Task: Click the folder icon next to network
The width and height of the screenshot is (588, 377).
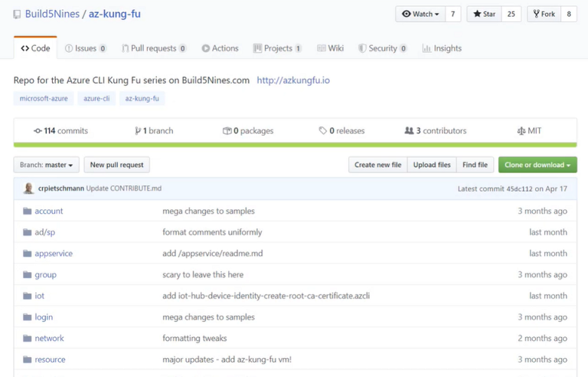Action: click(x=27, y=338)
